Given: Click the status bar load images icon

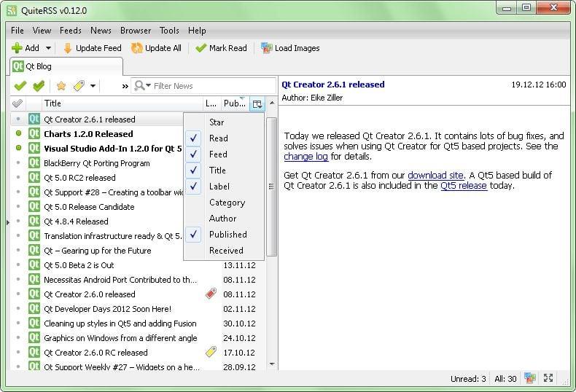Looking at the screenshot, I should 530,377.
